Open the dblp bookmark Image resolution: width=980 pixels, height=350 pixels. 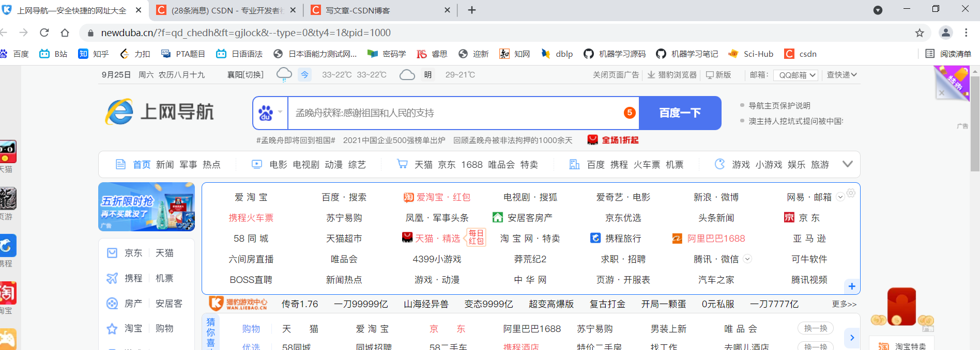(x=557, y=54)
